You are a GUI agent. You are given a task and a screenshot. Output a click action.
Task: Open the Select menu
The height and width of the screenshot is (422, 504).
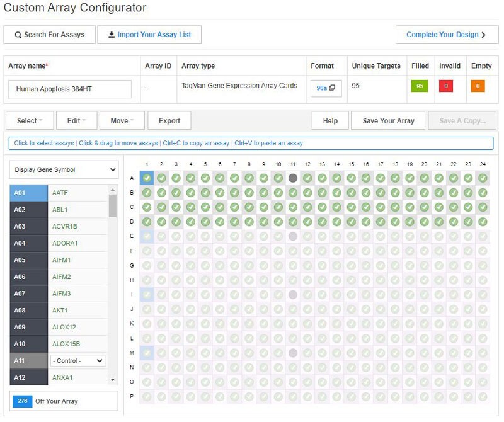29,121
